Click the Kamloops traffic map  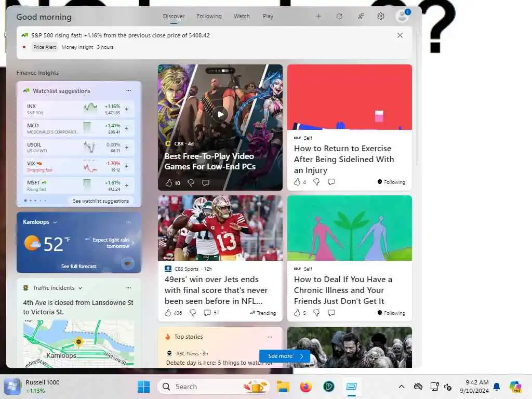coord(78,343)
